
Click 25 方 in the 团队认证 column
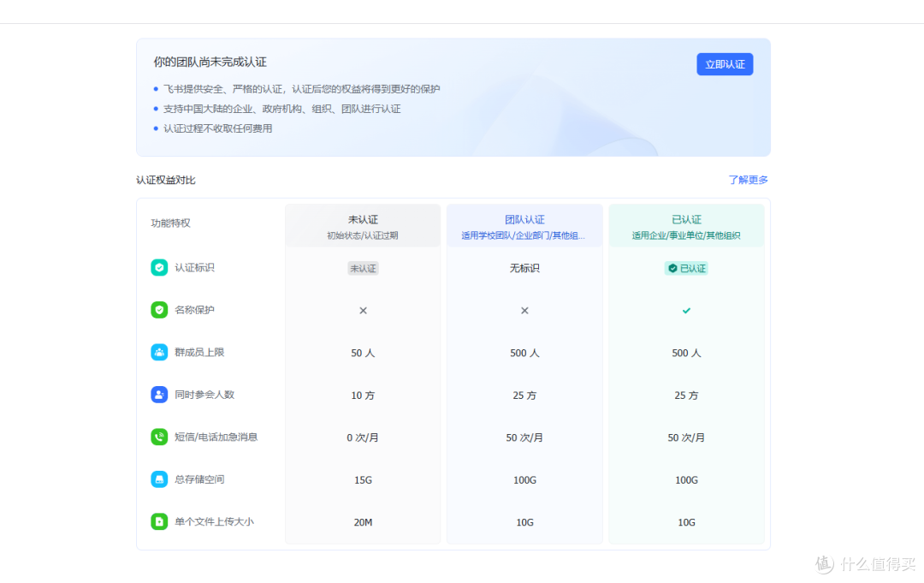[524, 396]
